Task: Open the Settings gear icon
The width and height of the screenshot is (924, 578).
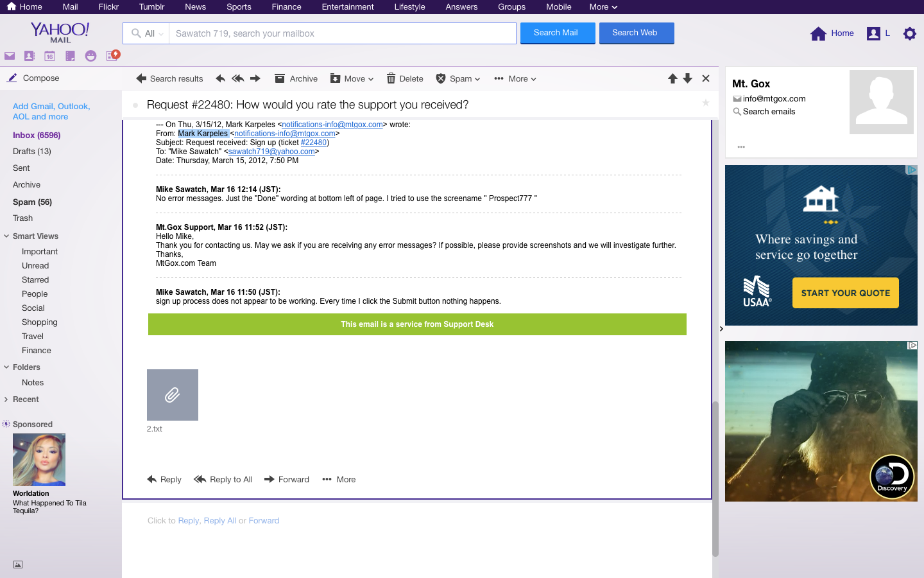Action: (x=910, y=33)
